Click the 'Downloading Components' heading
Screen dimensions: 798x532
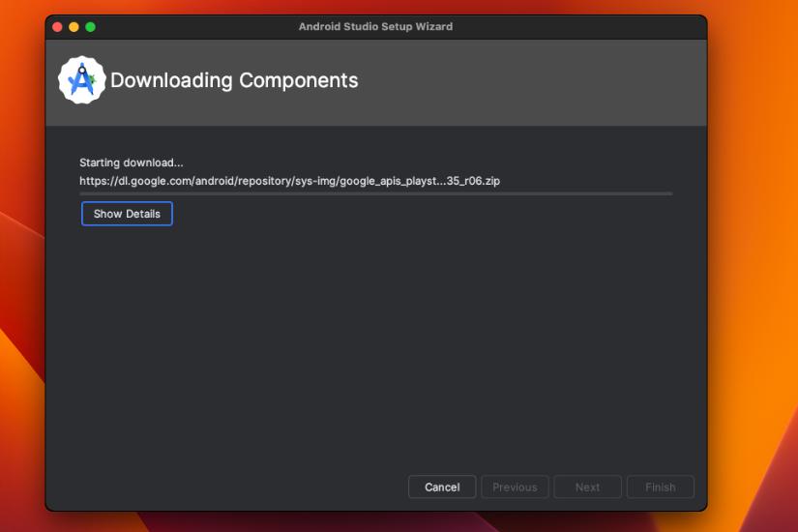pyautogui.click(x=234, y=80)
